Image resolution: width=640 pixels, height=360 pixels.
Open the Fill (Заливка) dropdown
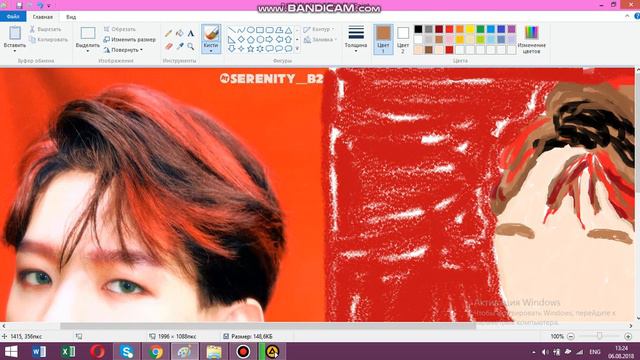pyautogui.click(x=320, y=40)
